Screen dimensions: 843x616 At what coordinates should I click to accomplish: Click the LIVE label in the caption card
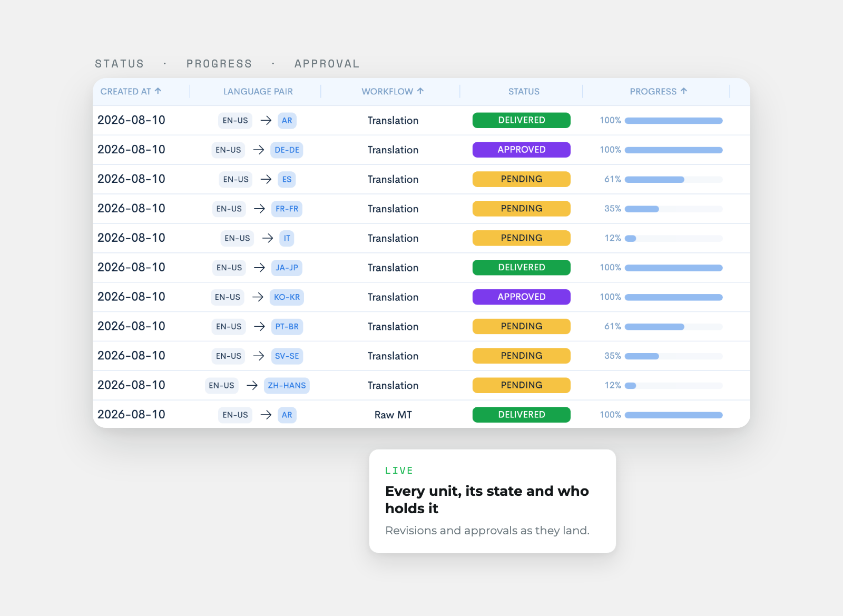point(399,471)
